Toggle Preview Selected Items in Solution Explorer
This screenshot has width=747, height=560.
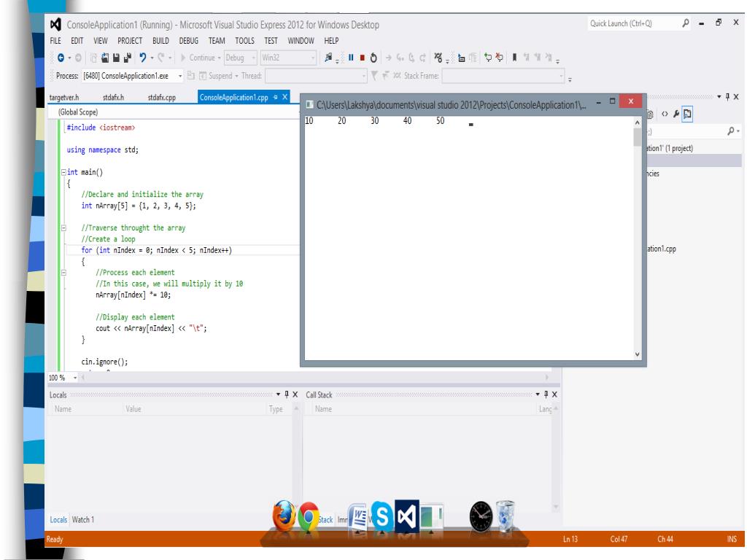click(687, 114)
